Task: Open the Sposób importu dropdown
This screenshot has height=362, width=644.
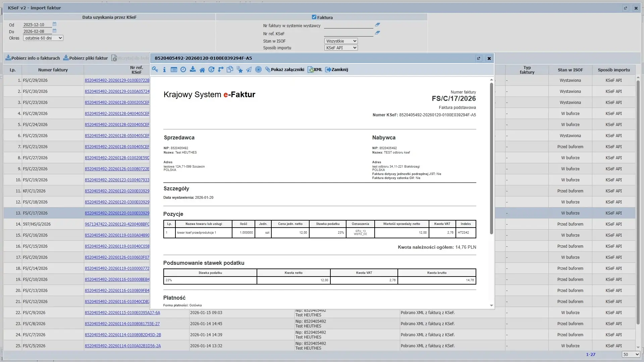Action: click(x=341, y=48)
